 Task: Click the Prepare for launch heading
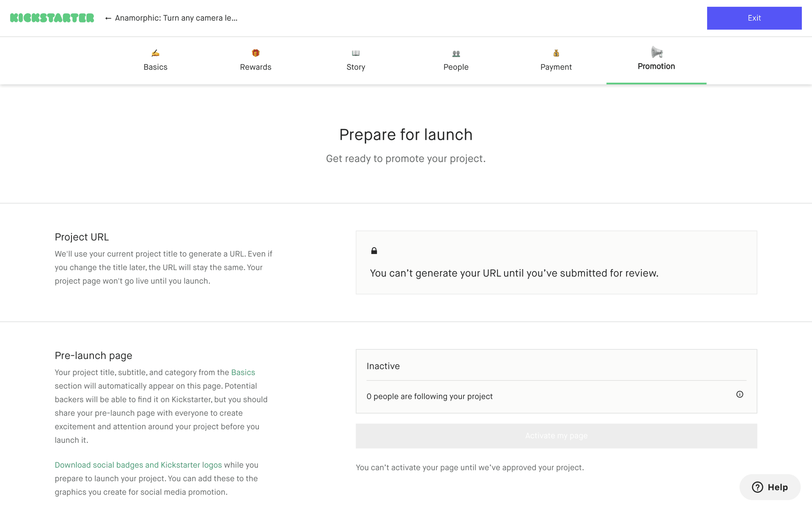pyautogui.click(x=406, y=135)
